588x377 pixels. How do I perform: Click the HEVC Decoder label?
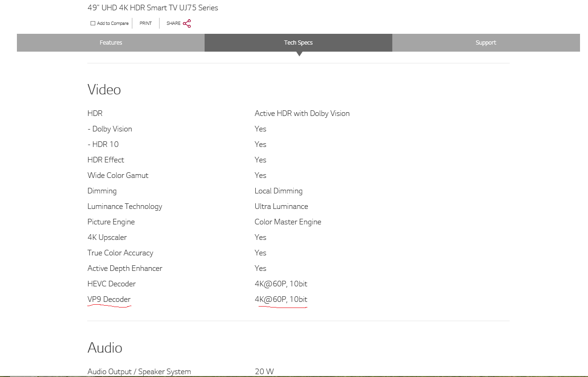[x=111, y=284]
